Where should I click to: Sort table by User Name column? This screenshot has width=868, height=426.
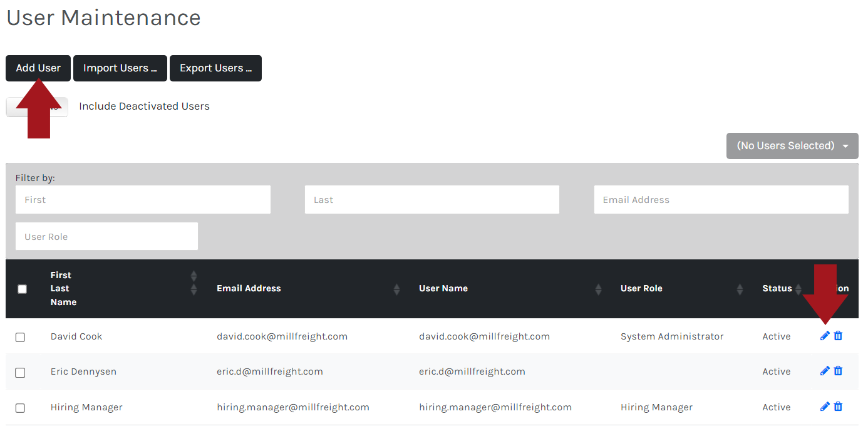click(598, 289)
